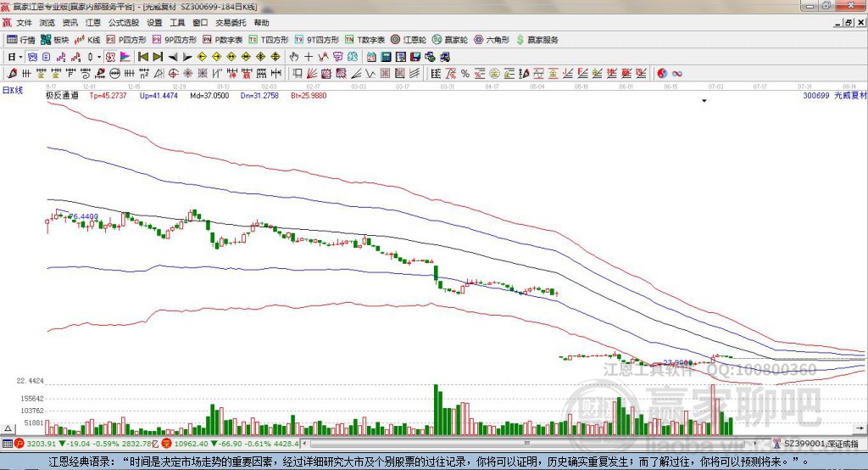Click the percent % tool icon
The height and width of the screenshot is (470, 868).
point(465,73)
